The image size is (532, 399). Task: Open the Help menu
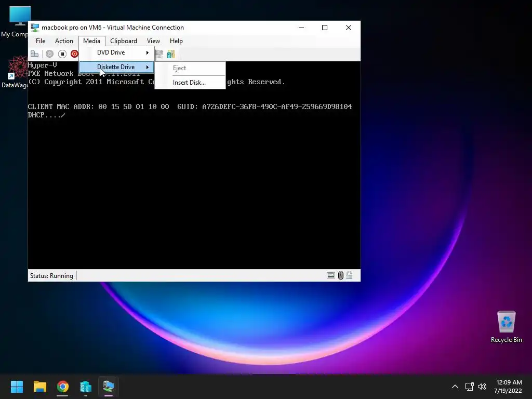pos(176,41)
